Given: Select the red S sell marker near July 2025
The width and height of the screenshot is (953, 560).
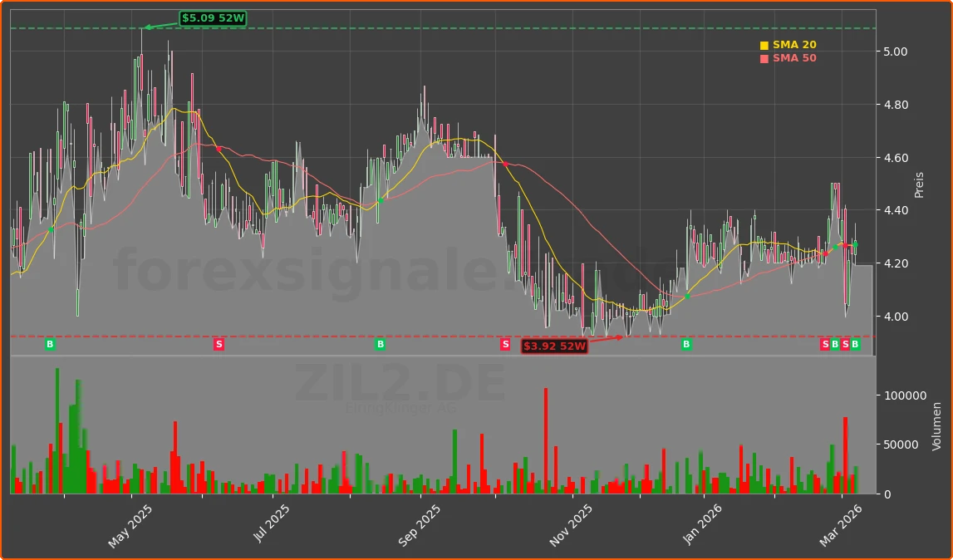Looking at the screenshot, I should click(x=219, y=343).
